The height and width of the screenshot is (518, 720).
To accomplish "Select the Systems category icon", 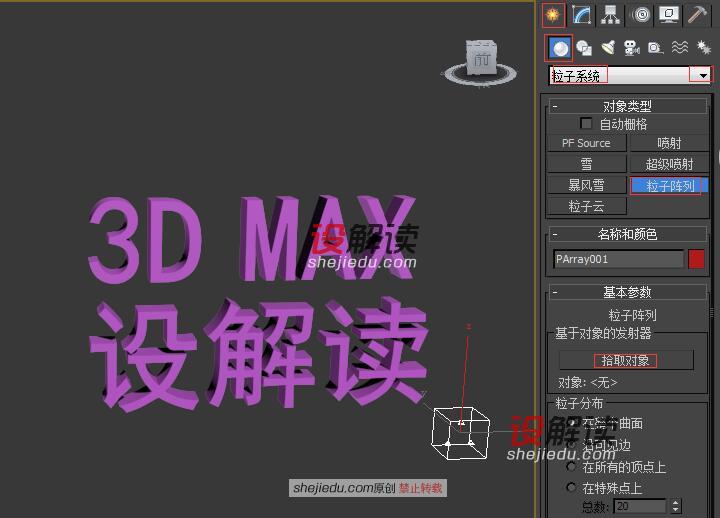I will tap(703, 47).
